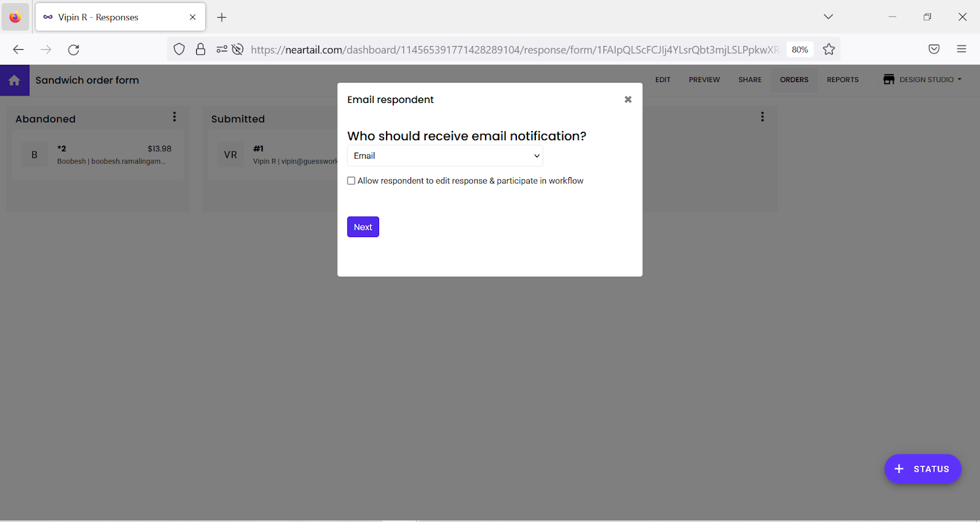Screen dimensions: 980x522
Task: Close the Vipin R - Responses tab
Action: point(193,17)
